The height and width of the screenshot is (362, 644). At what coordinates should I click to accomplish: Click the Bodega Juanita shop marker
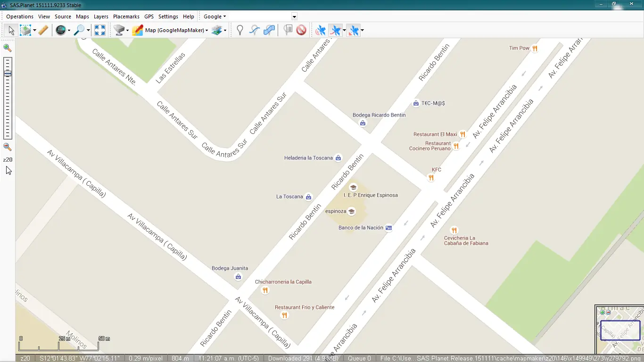point(238,277)
